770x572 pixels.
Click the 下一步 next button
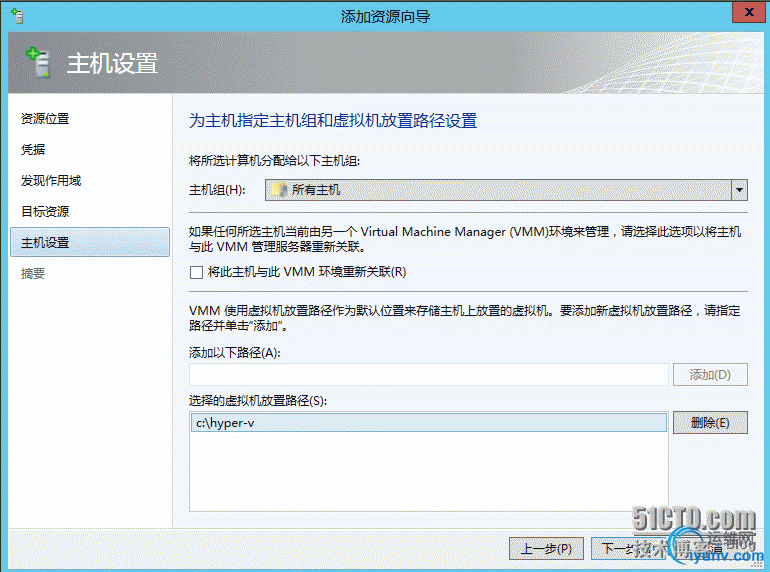(x=628, y=548)
